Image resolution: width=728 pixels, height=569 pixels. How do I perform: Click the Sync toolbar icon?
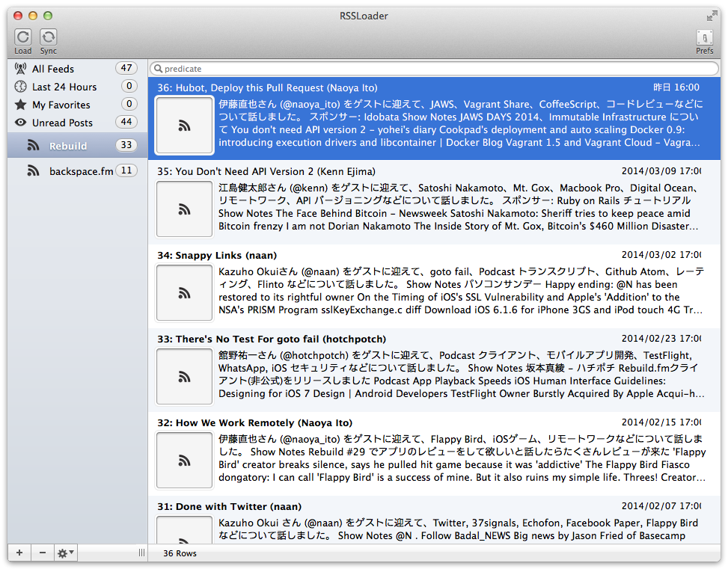click(x=49, y=37)
